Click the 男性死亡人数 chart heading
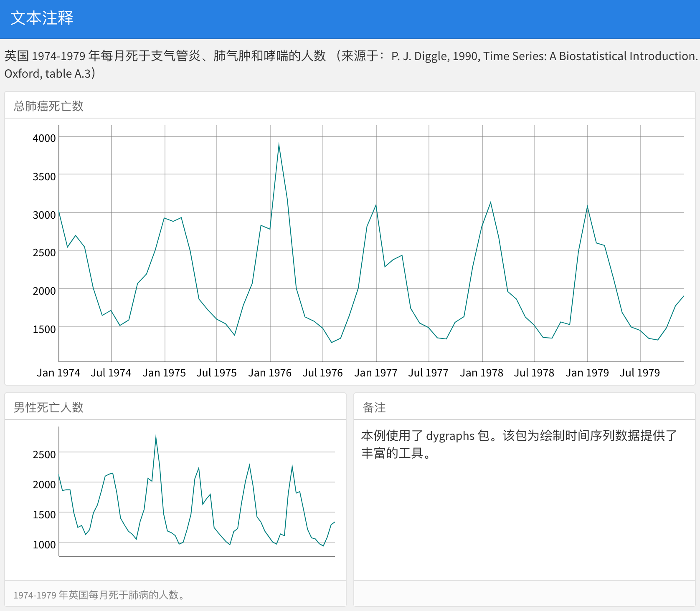 (x=48, y=407)
